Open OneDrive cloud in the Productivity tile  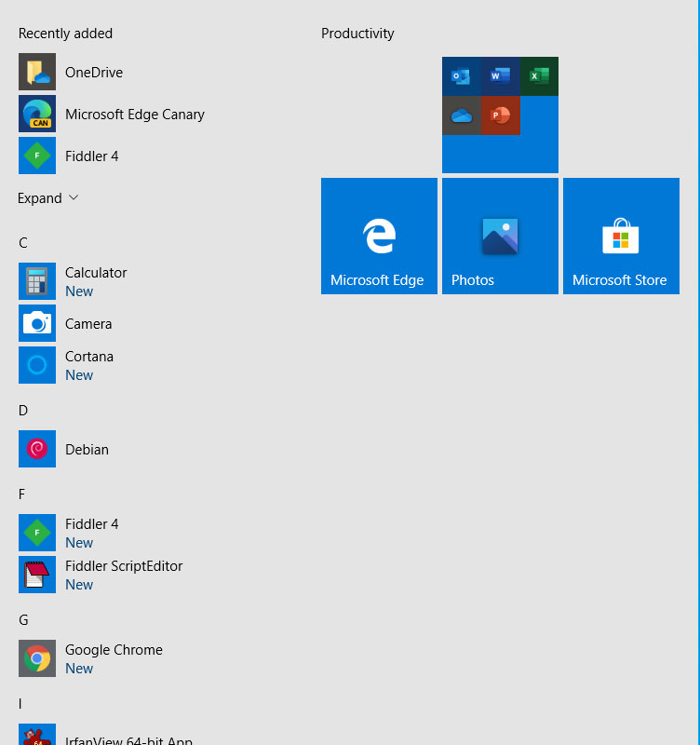click(461, 115)
